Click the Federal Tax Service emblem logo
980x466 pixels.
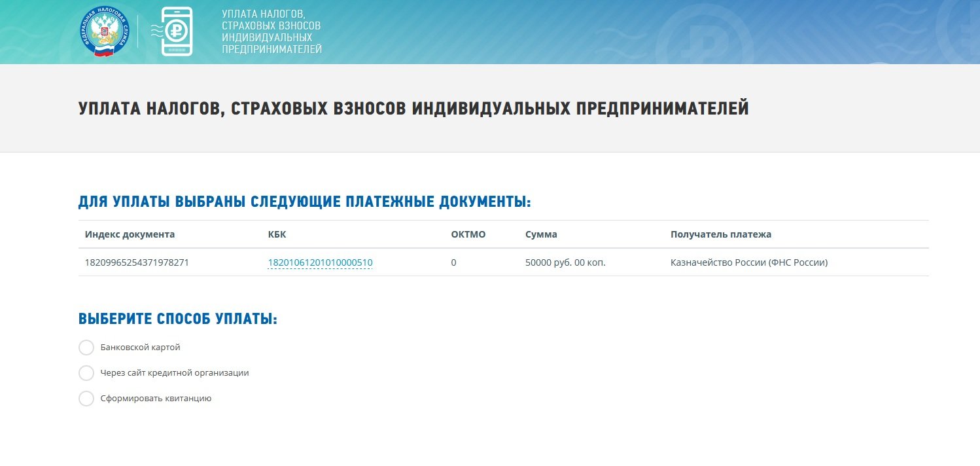pos(105,32)
